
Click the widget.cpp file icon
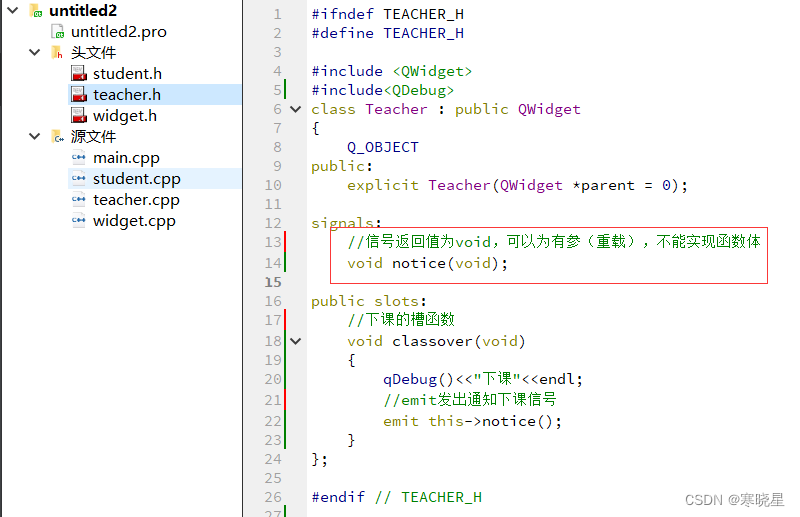[79, 220]
